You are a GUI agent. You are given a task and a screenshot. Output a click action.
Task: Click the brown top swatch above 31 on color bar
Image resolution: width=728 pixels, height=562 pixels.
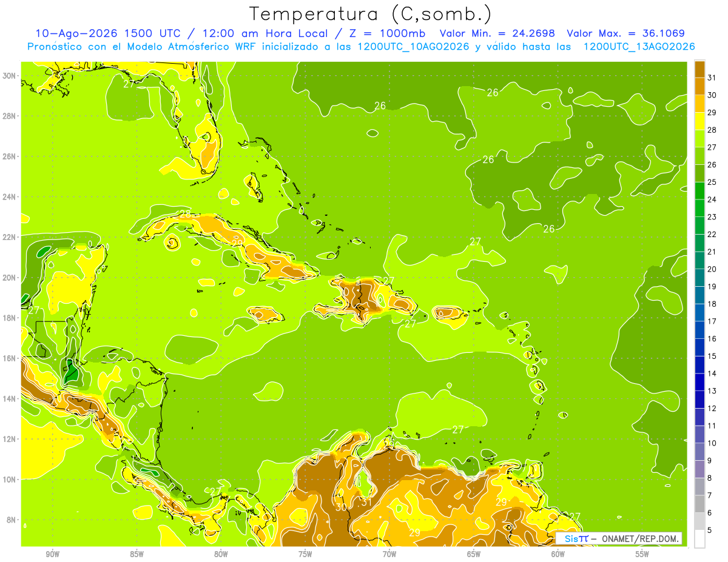click(700, 69)
